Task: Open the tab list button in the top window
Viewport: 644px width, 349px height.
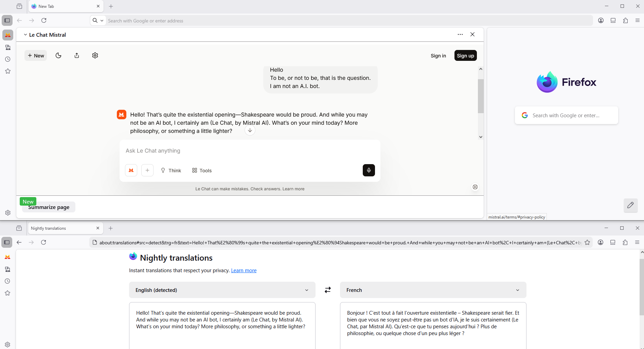Action: 19,6
